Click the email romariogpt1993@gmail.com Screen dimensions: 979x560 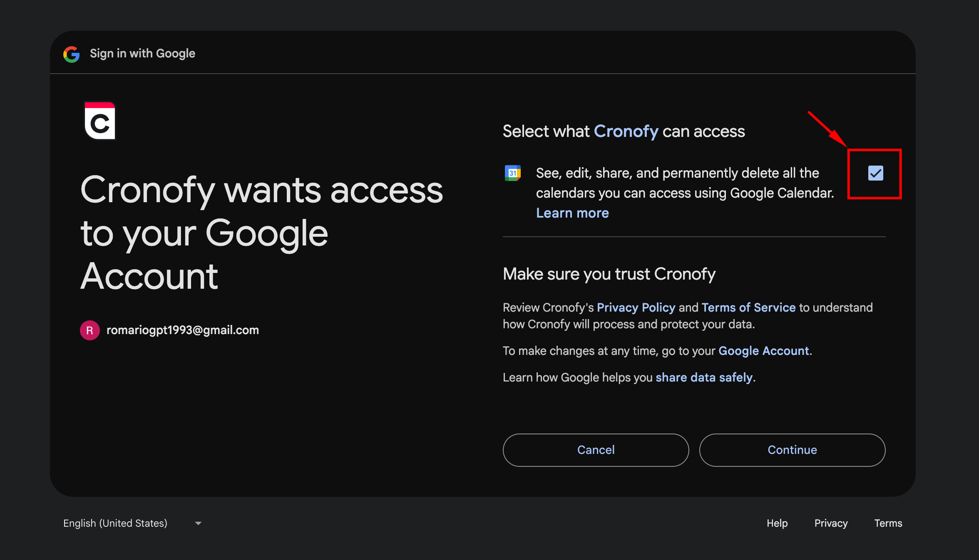(183, 330)
